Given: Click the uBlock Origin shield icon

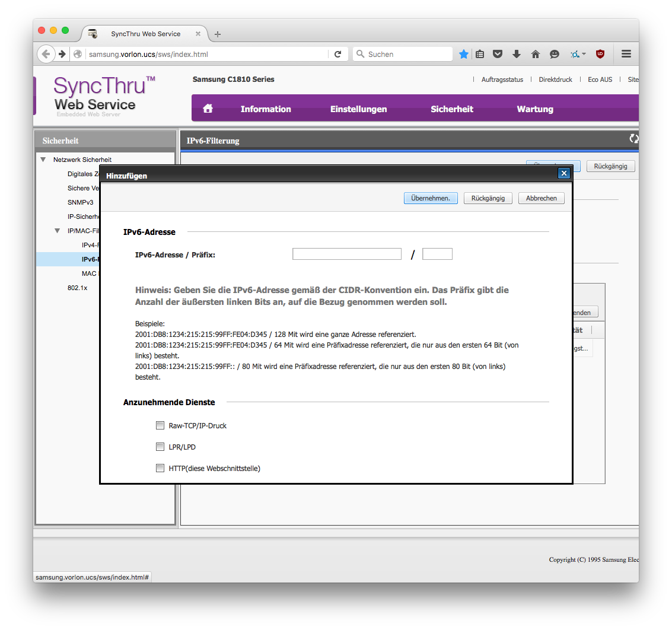Looking at the screenshot, I should [x=600, y=54].
